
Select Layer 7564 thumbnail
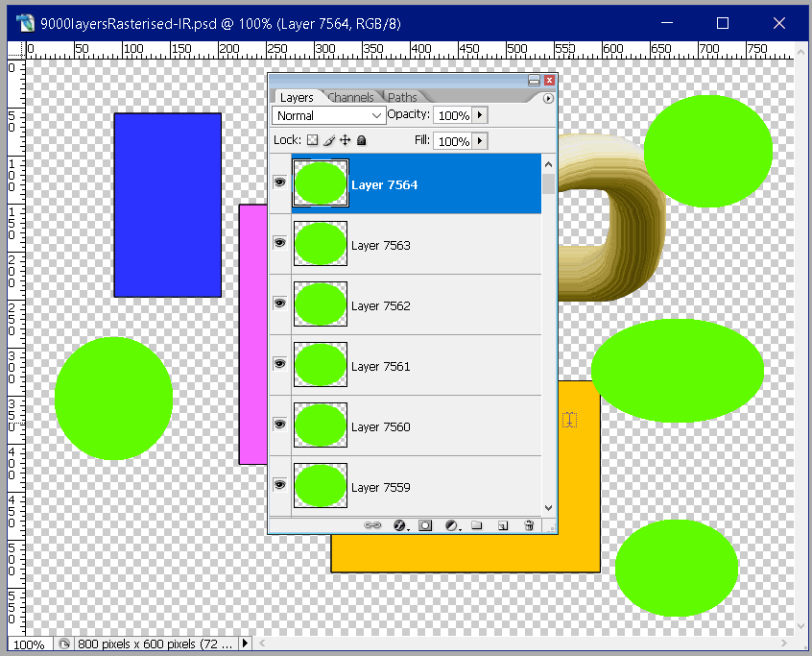(x=321, y=182)
